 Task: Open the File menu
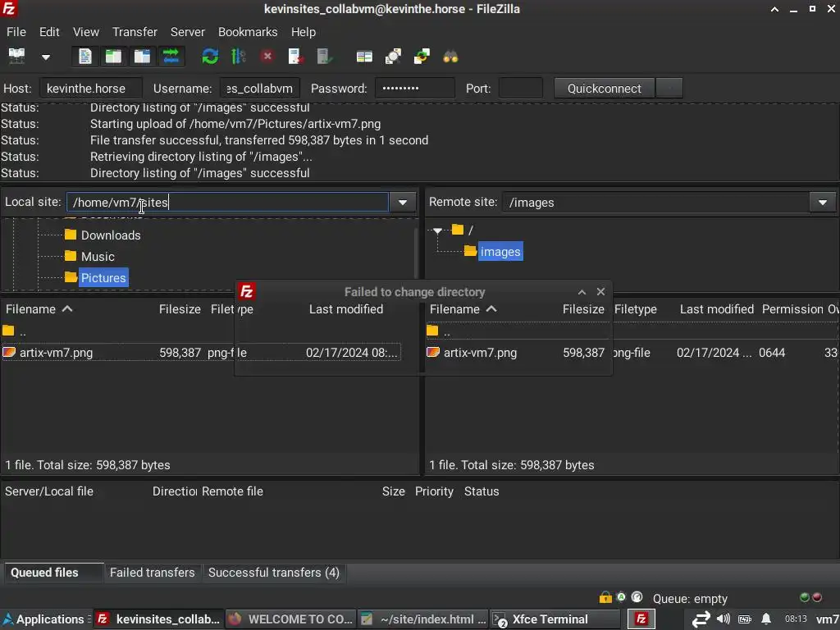coord(16,32)
